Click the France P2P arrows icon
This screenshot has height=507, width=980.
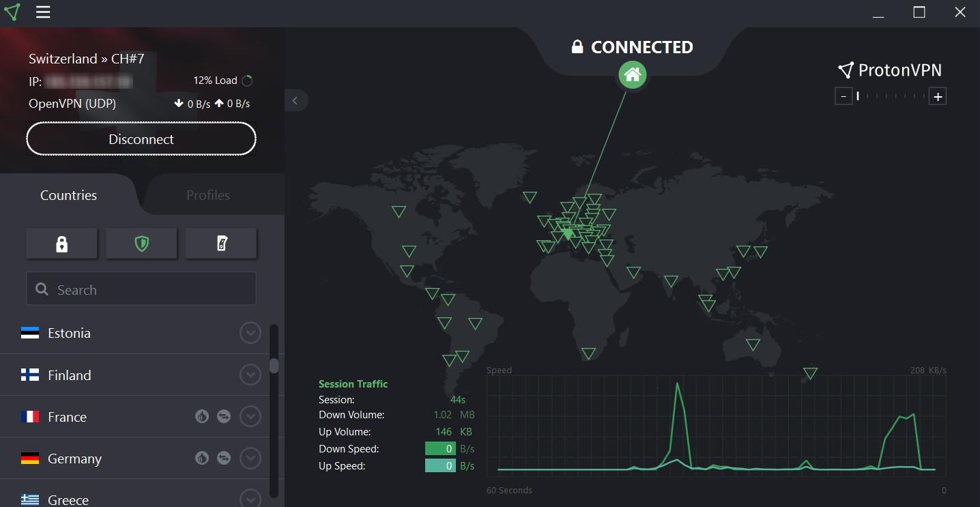(x=224, y=416)
